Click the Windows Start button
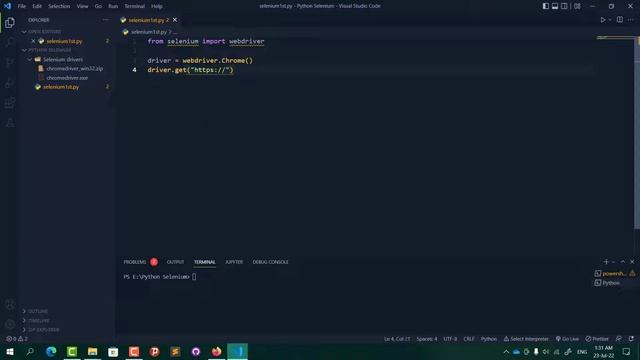 click(x=10, y=351)
